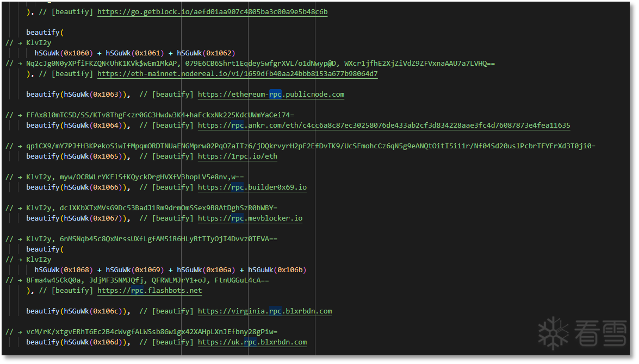Click hSGuWk(0x1062) call in code
This screenshot has width=639, height=364.
pos(206,53)
